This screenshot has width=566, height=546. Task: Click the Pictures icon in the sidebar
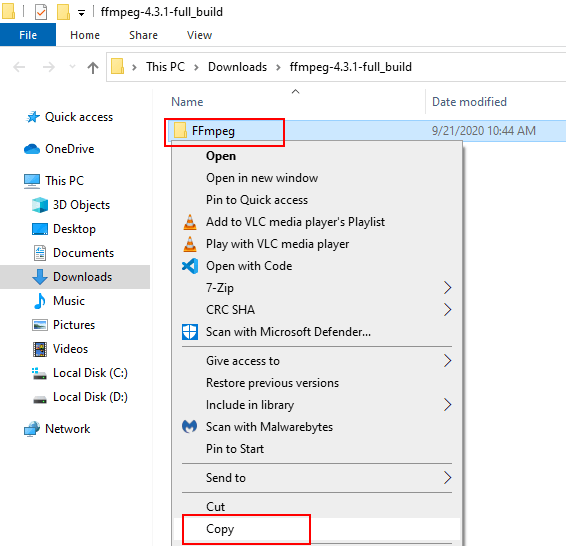click(40, 325)
